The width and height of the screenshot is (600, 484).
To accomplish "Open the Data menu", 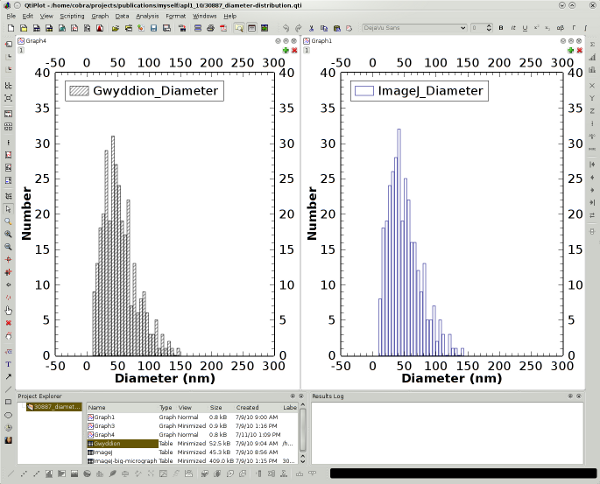I will [122, 16].
